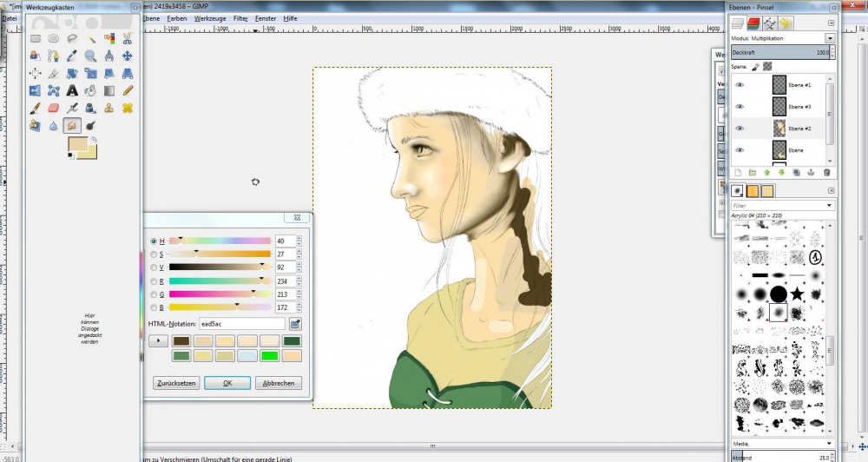Switch to the Undo history tab

[x=785, y=23]
